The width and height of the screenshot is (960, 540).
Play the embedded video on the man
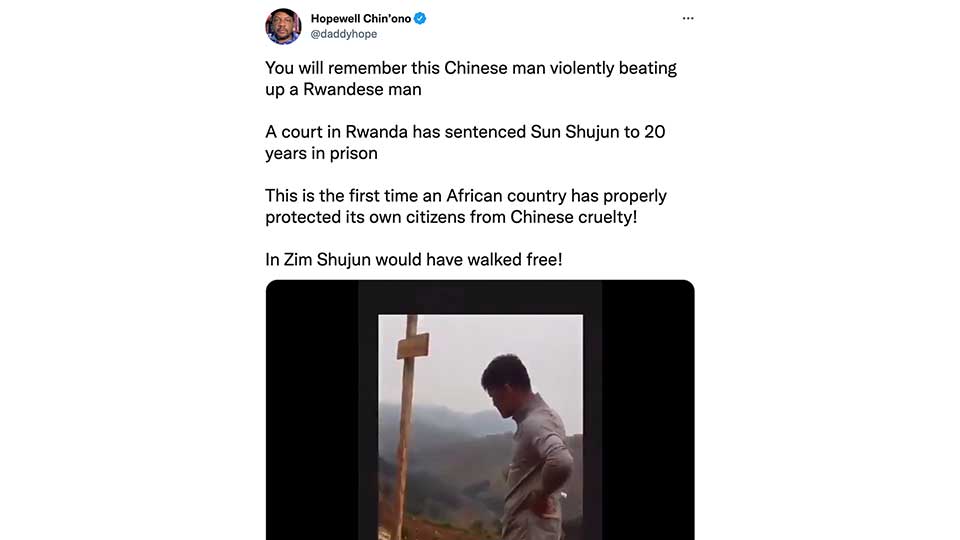pos(480,427)
